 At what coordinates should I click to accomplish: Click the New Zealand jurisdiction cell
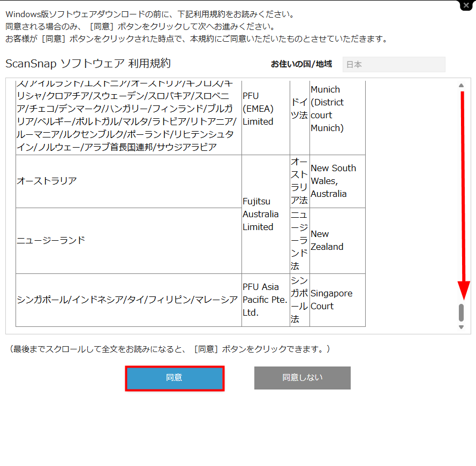(337, 241)
